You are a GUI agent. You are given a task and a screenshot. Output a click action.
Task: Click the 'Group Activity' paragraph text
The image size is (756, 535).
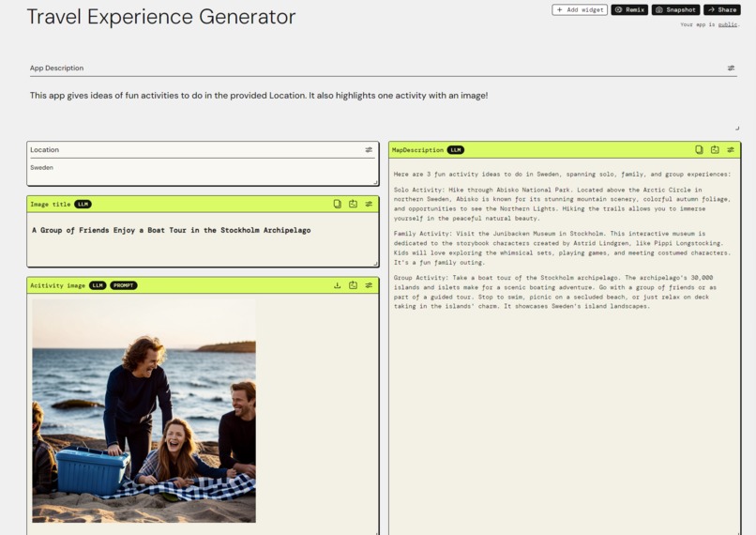click(554, 292)
